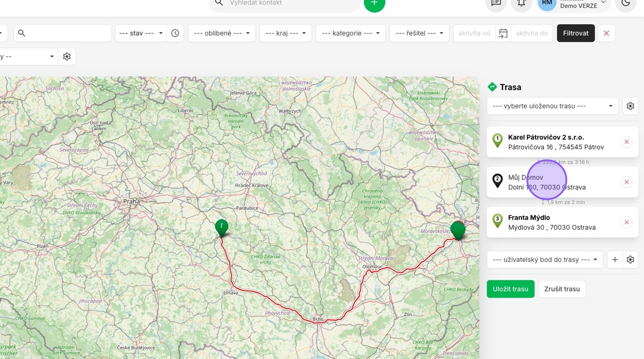This screenshot has height=359, width=644.
Task: Toggle dark mode moon icon
Action: [626, 3]
